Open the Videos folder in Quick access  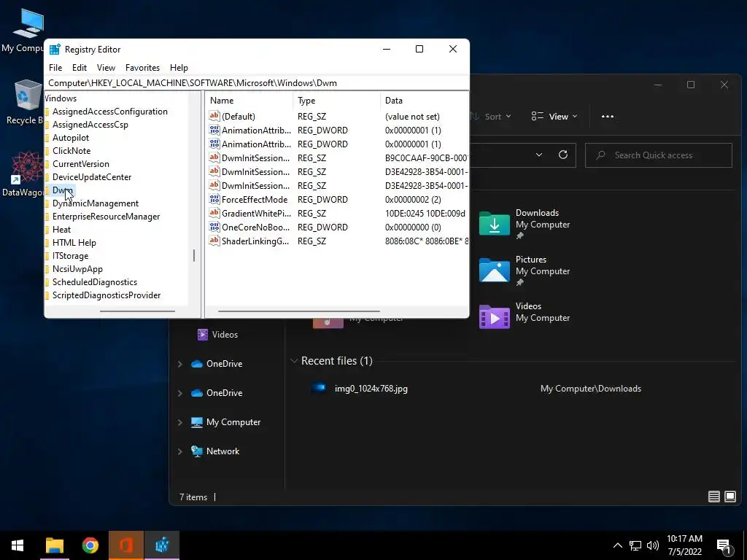(x=494, y=316)
